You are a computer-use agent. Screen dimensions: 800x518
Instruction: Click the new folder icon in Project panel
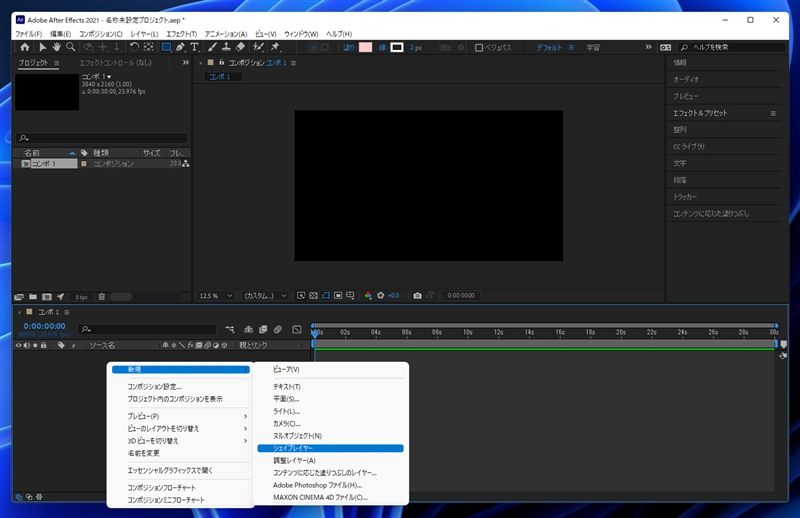coord(33,297)
